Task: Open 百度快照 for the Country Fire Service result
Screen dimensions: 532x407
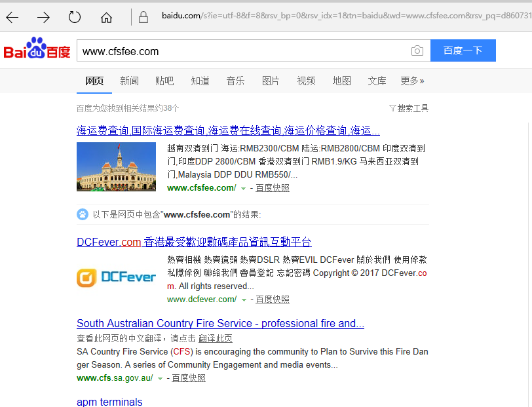Action: point(189,378)
